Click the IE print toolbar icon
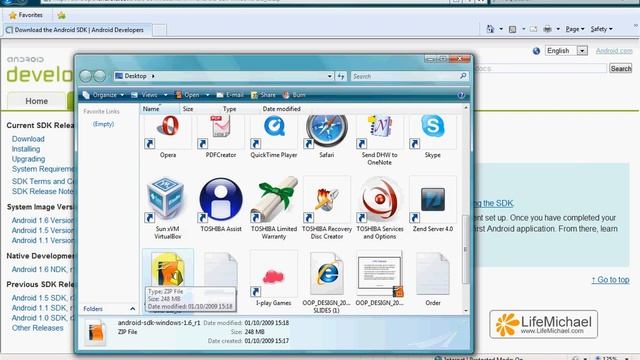640x360 pixels. [x=547, y=29]
